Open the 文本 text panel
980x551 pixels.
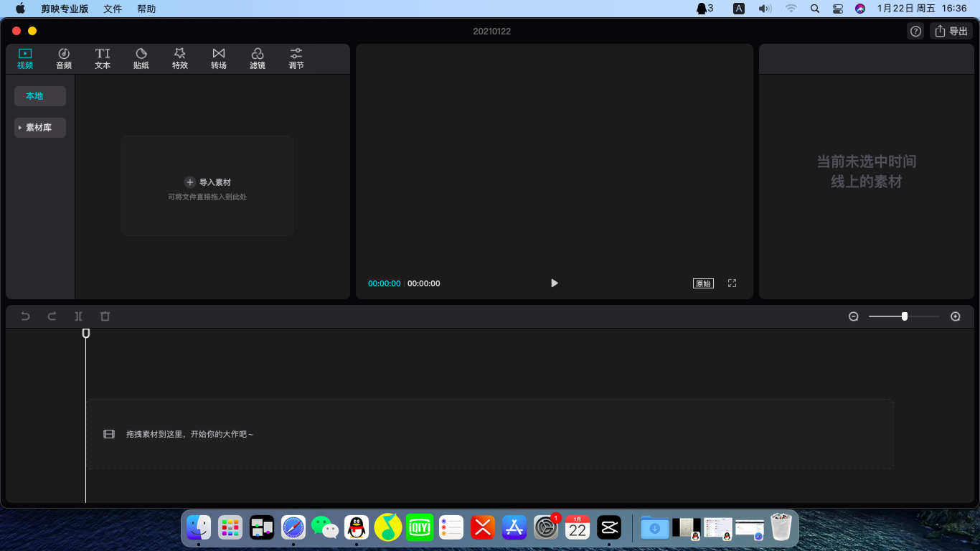tap(103, 58)
